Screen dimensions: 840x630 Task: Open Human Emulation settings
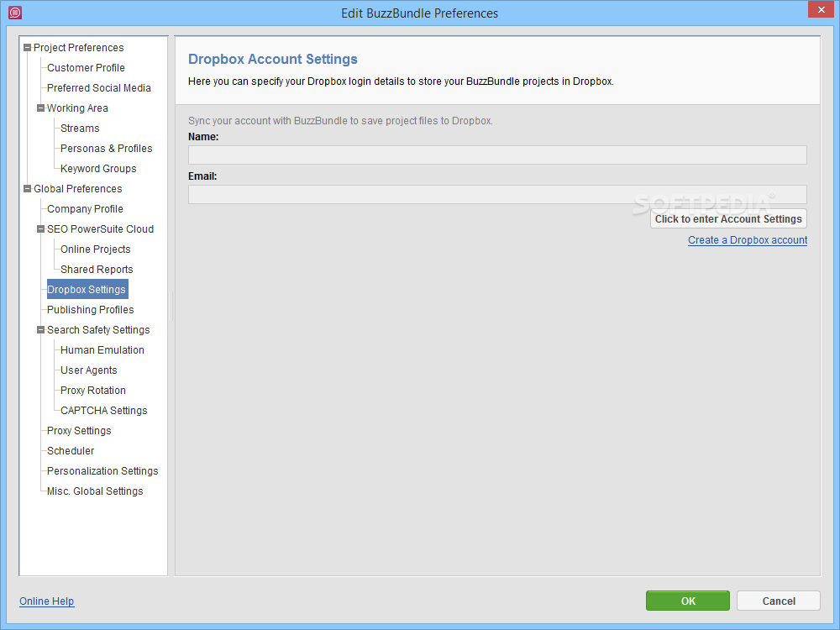102,349
